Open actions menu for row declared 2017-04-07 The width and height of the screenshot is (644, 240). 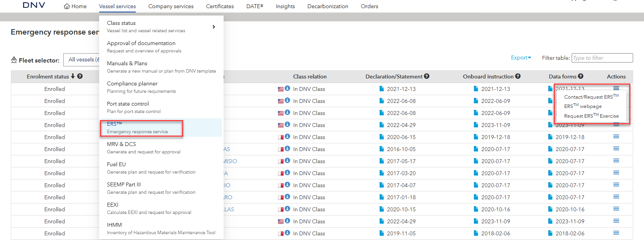click(x=616, y=184)
